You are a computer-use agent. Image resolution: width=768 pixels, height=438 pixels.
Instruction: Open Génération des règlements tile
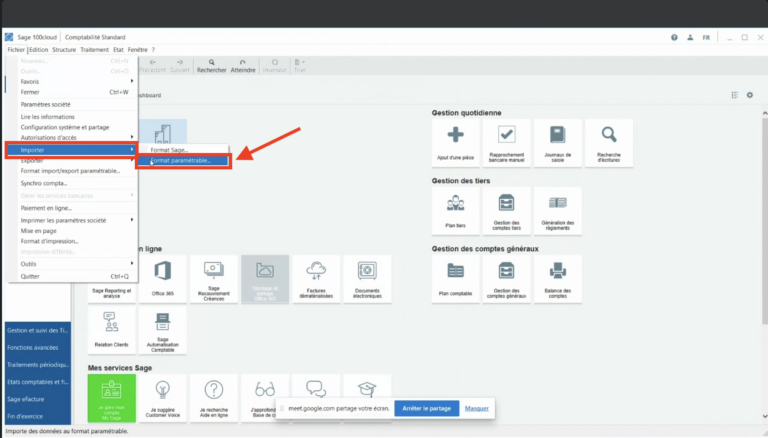coord(557,211)
